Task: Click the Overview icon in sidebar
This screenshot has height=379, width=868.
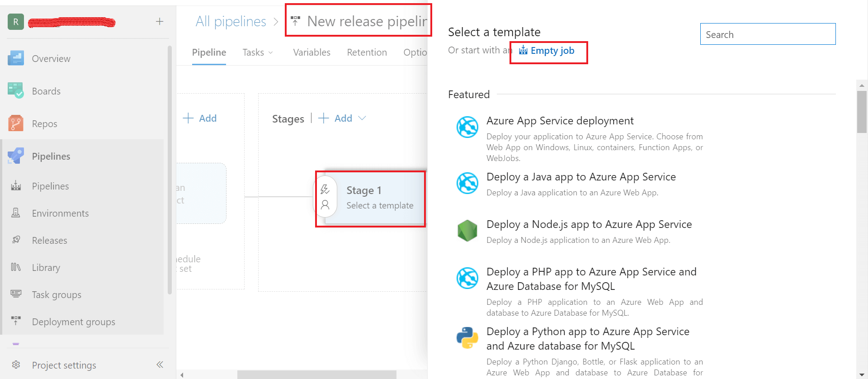Action: [16, 58]
